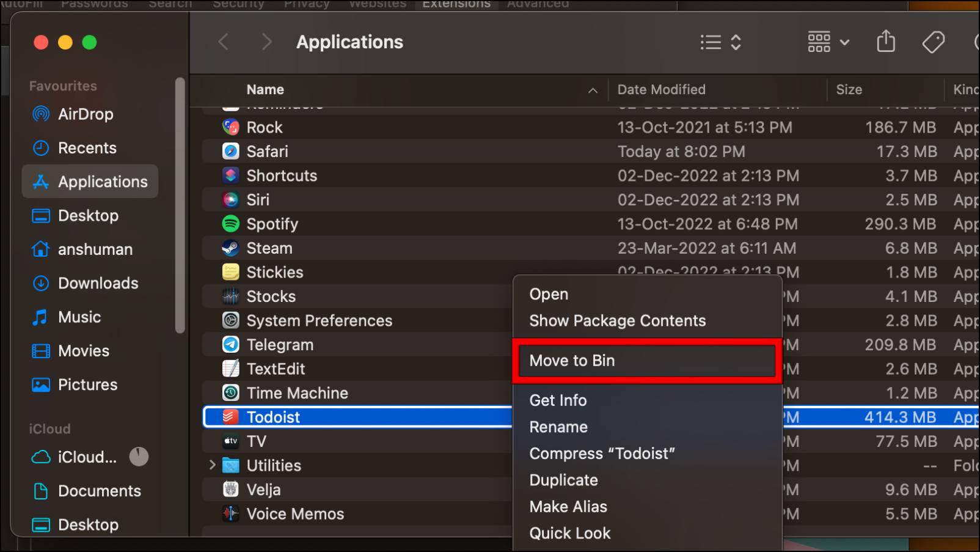Select the Advanced tab in Safari preferences

click(x=538, y=4)
